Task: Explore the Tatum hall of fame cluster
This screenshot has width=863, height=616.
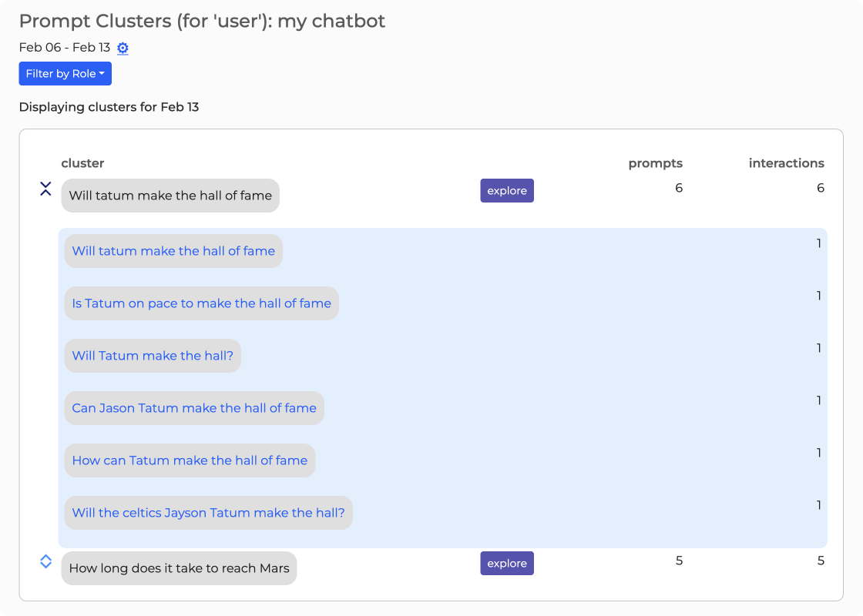Action: (x=506, y=191)
